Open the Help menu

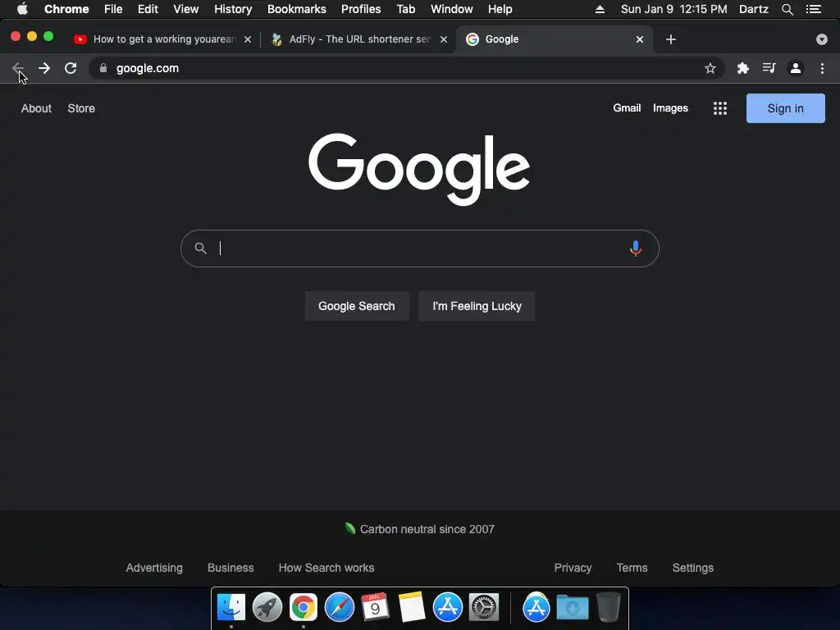point(500,9)
